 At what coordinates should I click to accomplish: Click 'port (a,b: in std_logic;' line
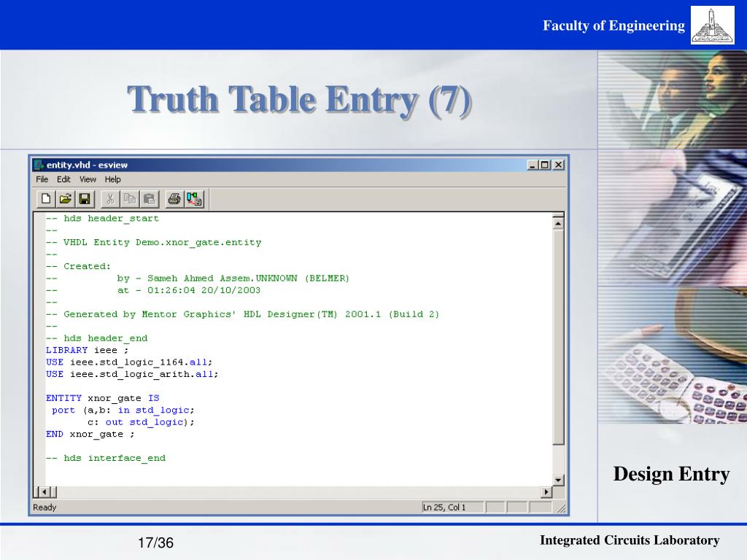123,410
